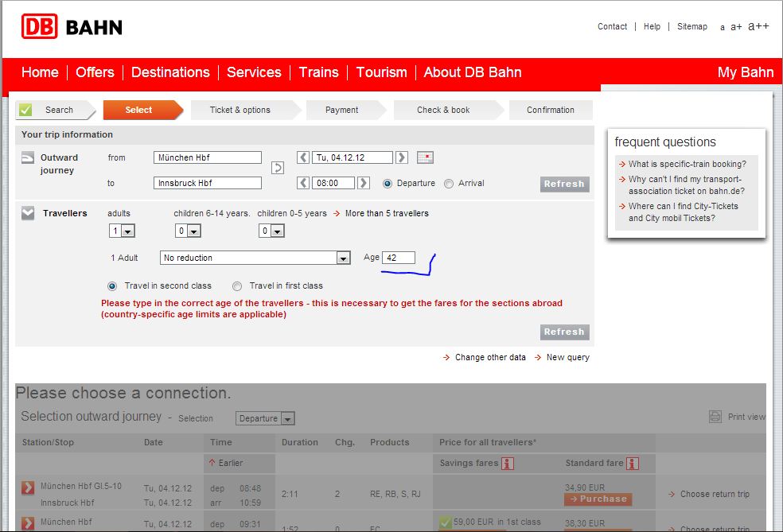Image resolution: width=783 pixels, height=532 pixels.
Task: Click the from station input field
Action: coord(208,157)
